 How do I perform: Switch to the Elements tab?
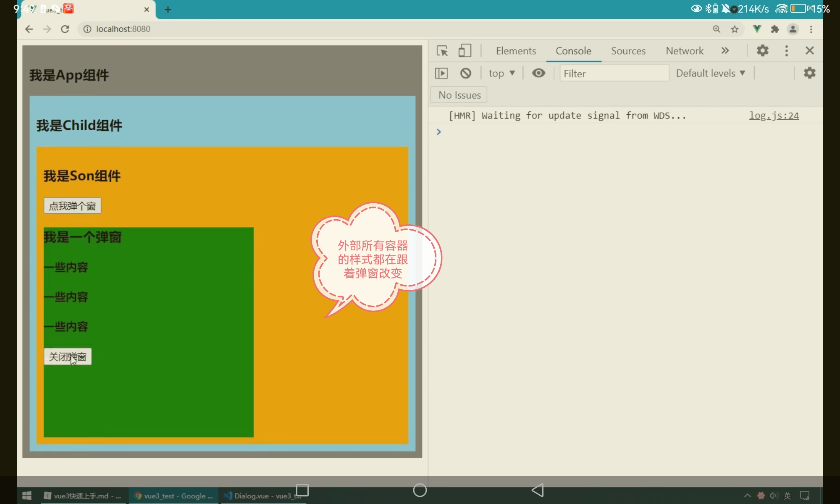coord(516,51)
